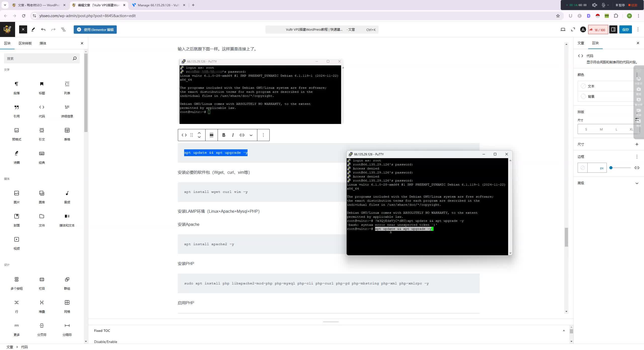This screenshot has width=644, height=350.
Task: Open more rich text options dropdown
Action: coord(251,135)
